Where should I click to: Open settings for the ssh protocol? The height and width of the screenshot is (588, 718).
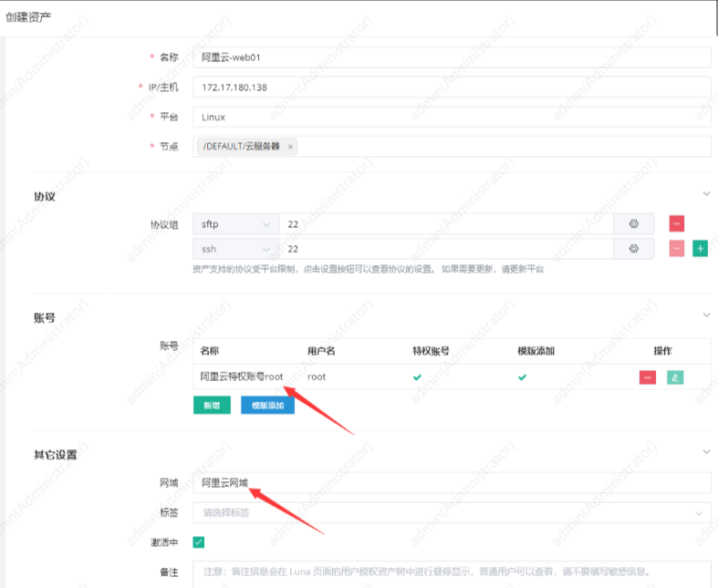[x=635, y=248]
